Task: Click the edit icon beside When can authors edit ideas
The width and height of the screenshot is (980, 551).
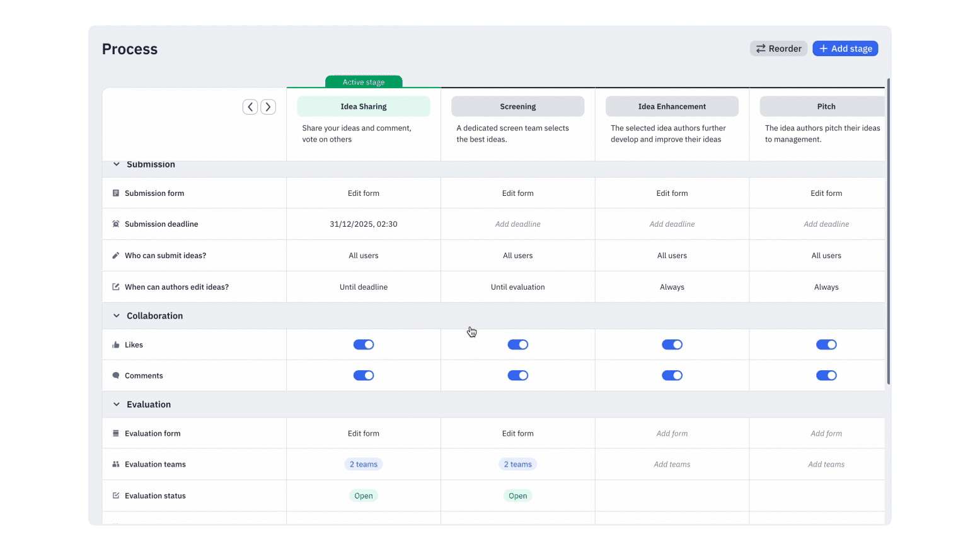Action: click(x=116, y=287)
